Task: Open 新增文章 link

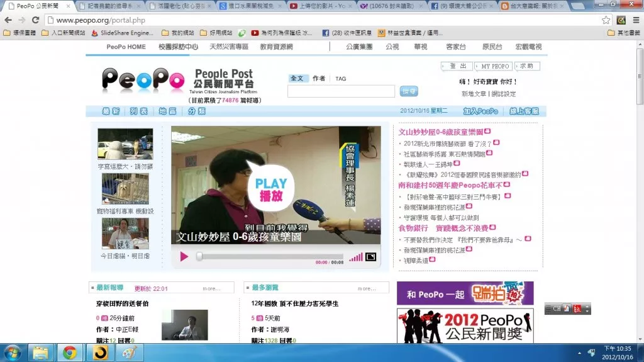Action: [474, 94]
